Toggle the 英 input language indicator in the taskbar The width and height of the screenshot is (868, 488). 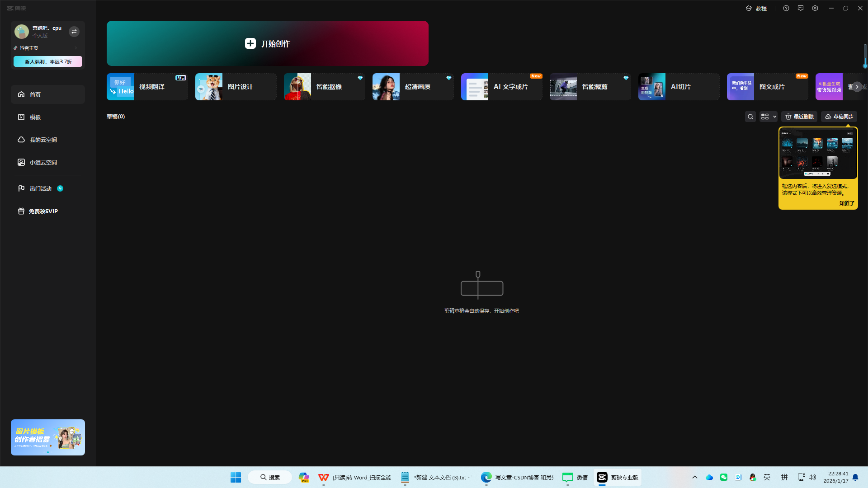pyautogui.click(x=767, y=477)
